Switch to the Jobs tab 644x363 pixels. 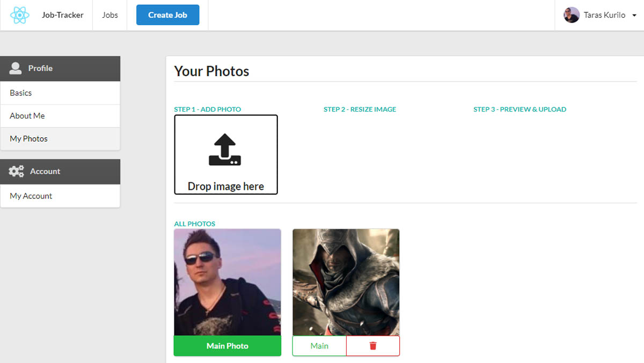point(109,14)
